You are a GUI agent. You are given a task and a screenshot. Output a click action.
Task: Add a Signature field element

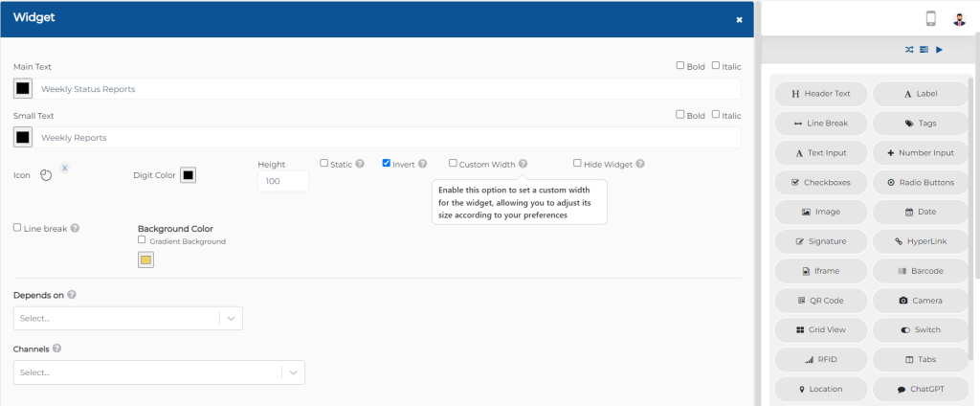click(x=820, y=241)
